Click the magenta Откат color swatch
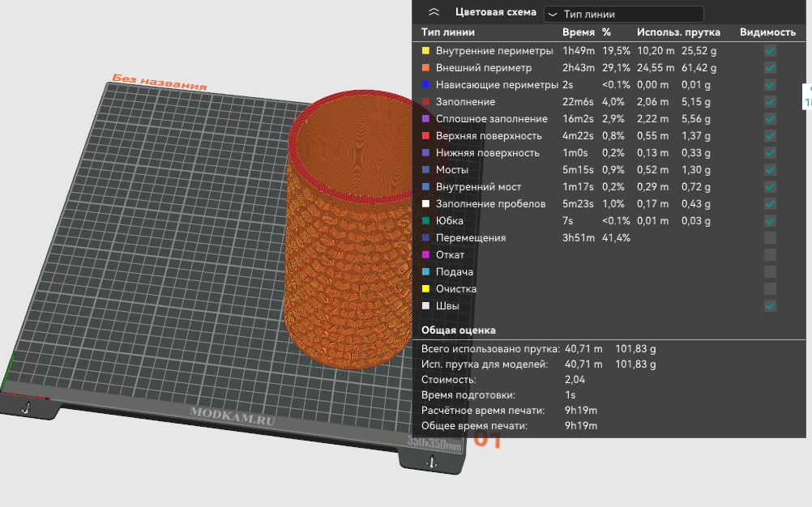Viewport: 812px width, 507px height. tap(425, 255)
